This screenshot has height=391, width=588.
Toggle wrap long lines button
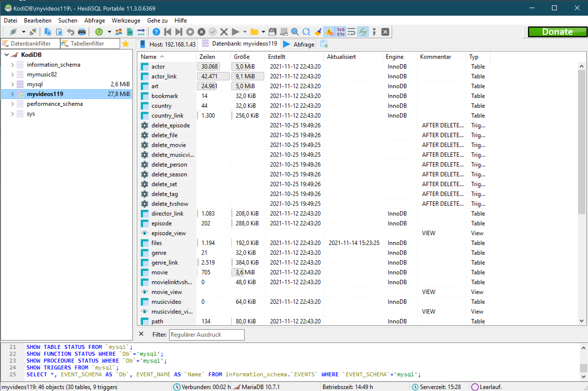[351, 32]
